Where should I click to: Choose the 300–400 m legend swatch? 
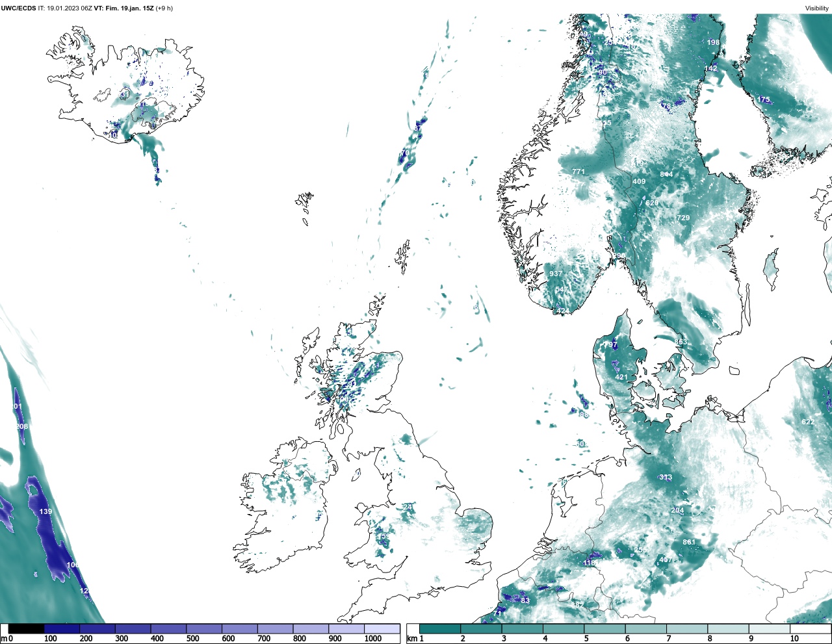pyautogui.click(x=133, y=629)
